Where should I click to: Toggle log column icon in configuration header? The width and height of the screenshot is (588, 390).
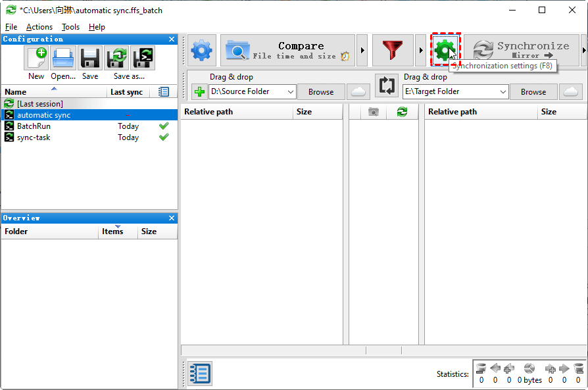(x=164, y=92)
